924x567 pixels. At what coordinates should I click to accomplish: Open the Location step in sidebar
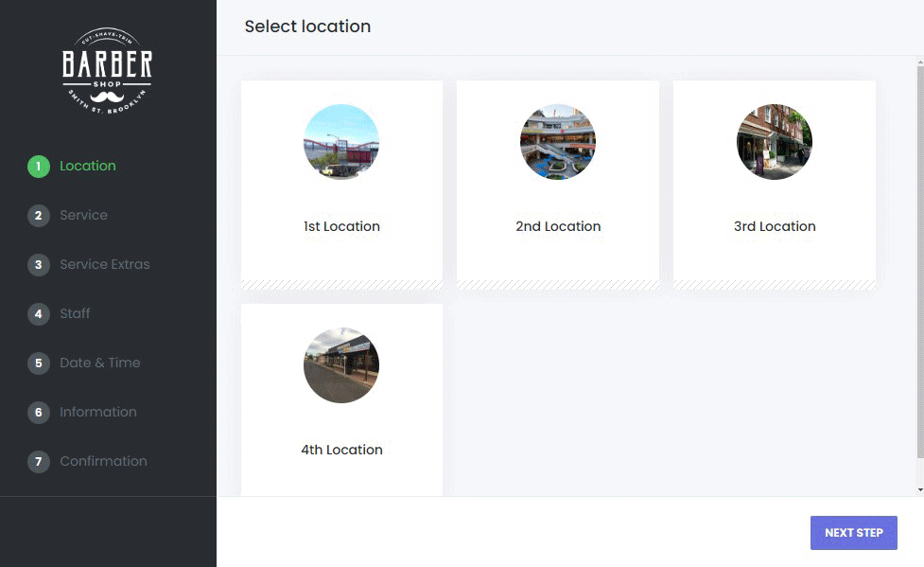tap(88, 167)
